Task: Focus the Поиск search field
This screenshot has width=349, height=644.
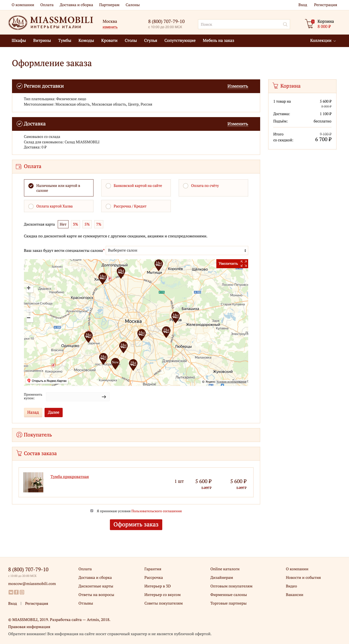Action: [x=244, y=24]
